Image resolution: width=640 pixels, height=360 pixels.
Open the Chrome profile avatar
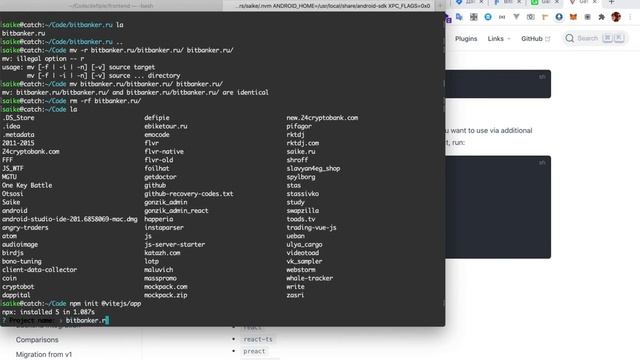(x=616, y=17)
